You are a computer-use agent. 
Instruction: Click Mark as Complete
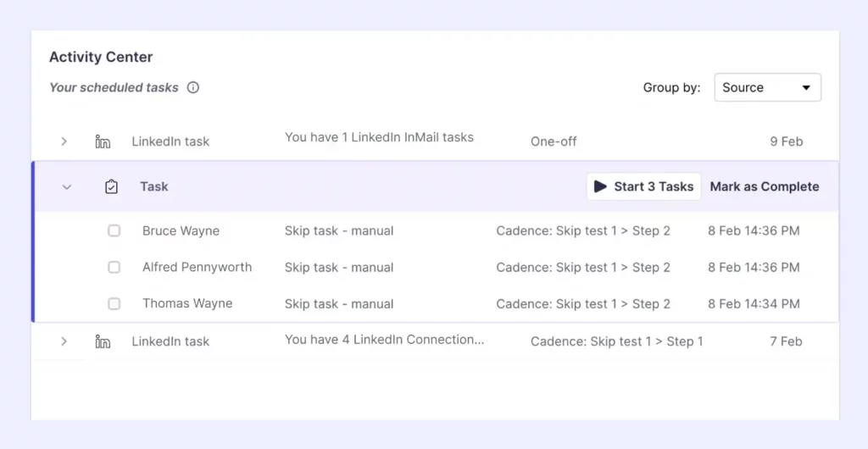[765, 186]
